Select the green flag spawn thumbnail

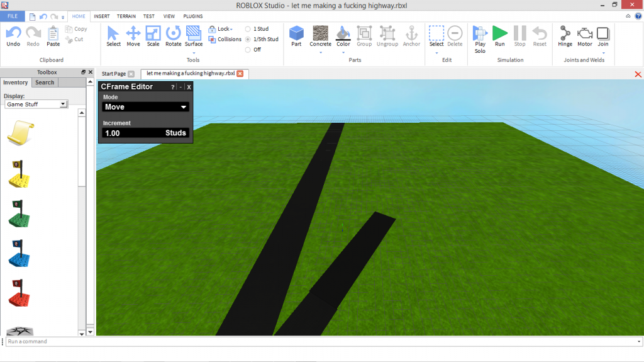point(19,213)
